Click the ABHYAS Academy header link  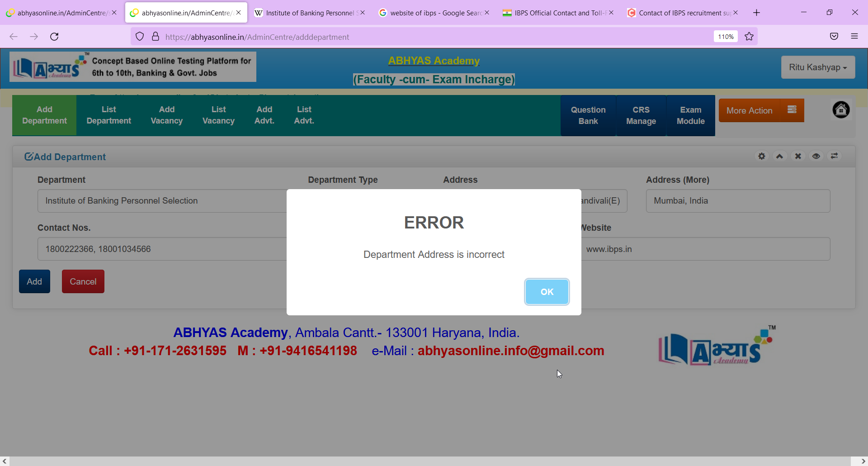pyautogui.click(x=434, y=61)
